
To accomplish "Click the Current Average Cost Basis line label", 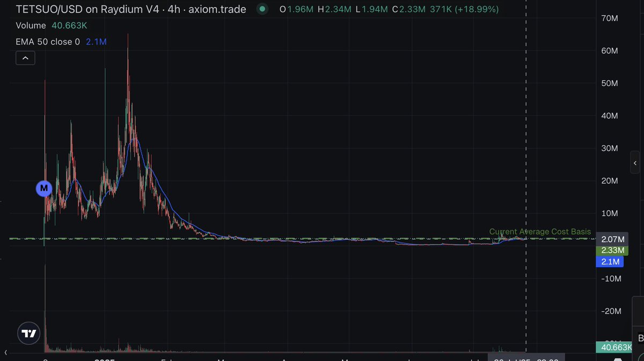I will click(540, 232).
